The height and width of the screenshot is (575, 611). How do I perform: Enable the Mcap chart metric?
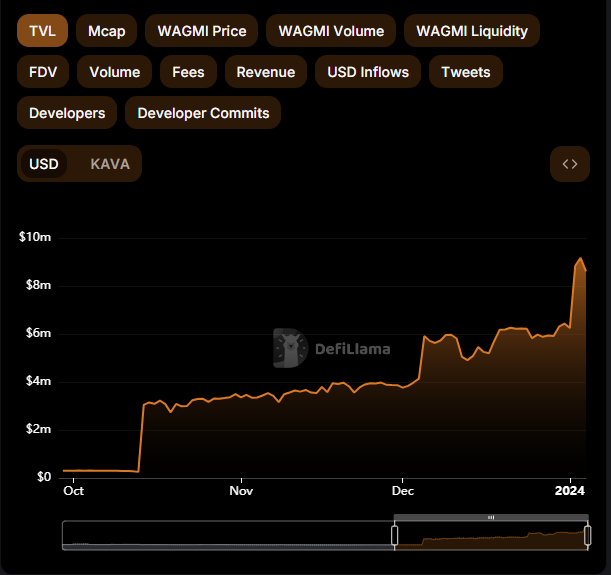pyautogui.click(x=106, y=31)
